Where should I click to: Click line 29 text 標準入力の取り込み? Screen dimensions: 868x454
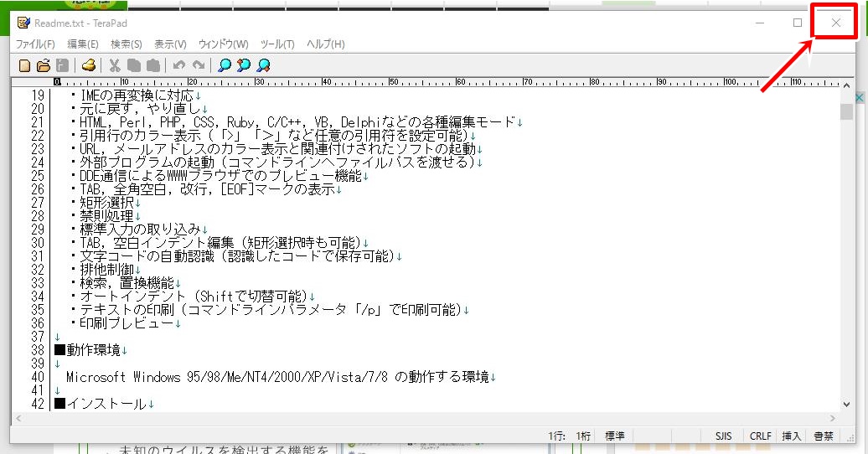(141, 230)
